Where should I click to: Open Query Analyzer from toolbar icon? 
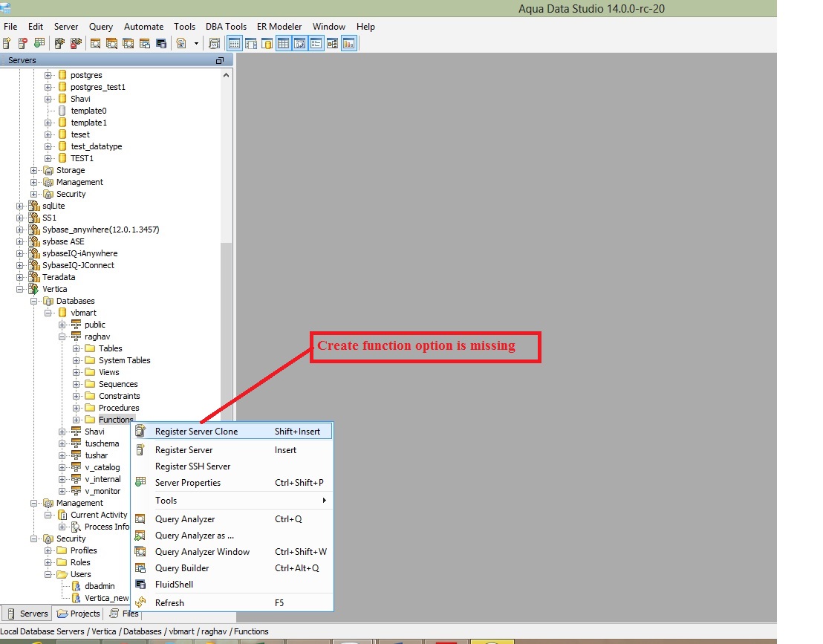[96, 44]
